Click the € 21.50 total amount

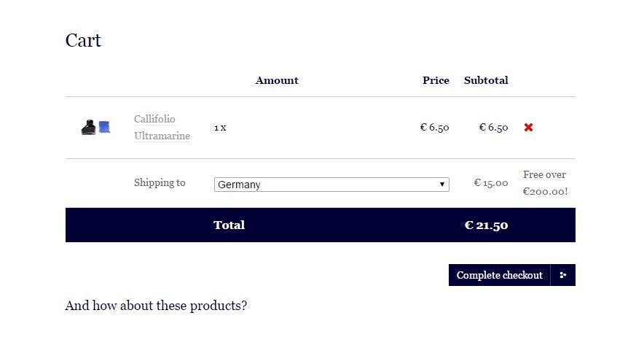487,225
